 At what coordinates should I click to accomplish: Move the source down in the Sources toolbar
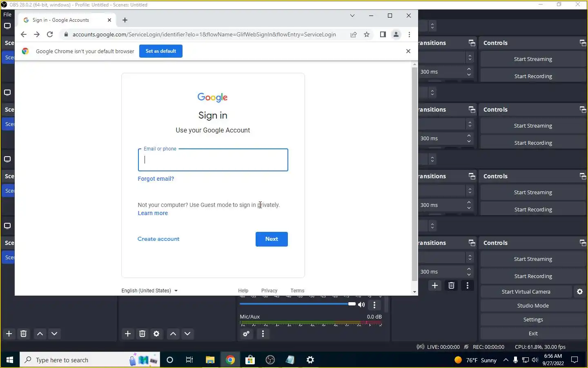[x=187, y=334]
